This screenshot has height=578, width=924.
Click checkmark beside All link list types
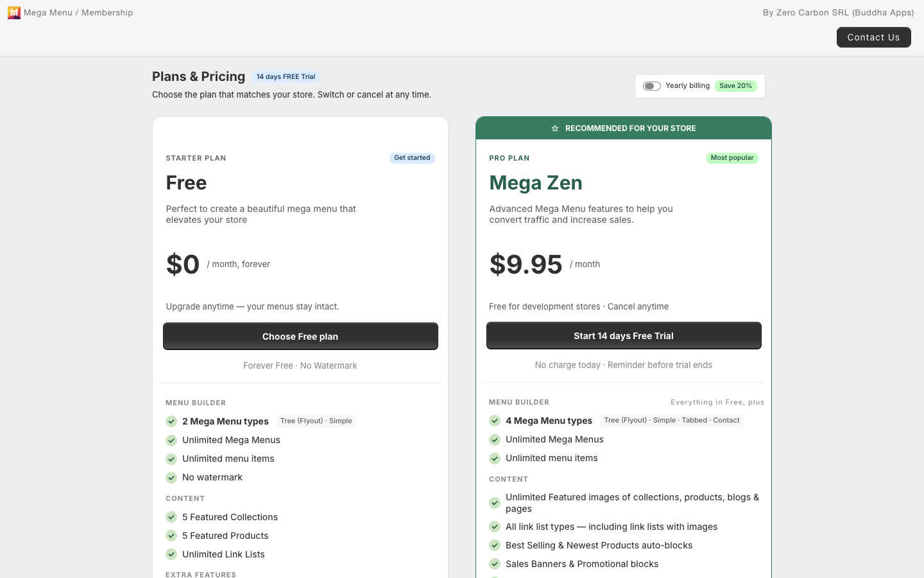[x=495, y=527]
